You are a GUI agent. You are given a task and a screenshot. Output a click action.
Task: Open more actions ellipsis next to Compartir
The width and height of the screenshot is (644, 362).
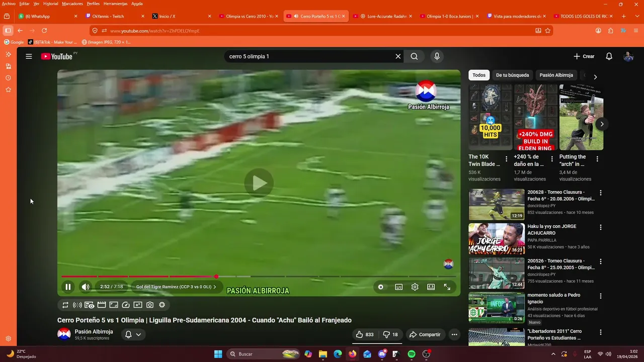tap(454, 334)
